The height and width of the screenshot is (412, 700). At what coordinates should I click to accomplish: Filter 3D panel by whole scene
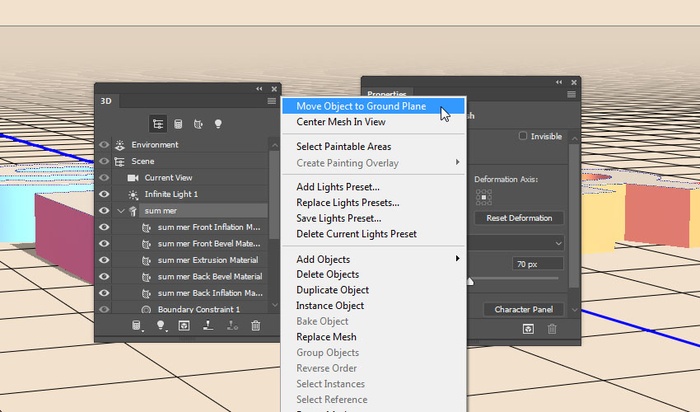[x=158, y=124]
